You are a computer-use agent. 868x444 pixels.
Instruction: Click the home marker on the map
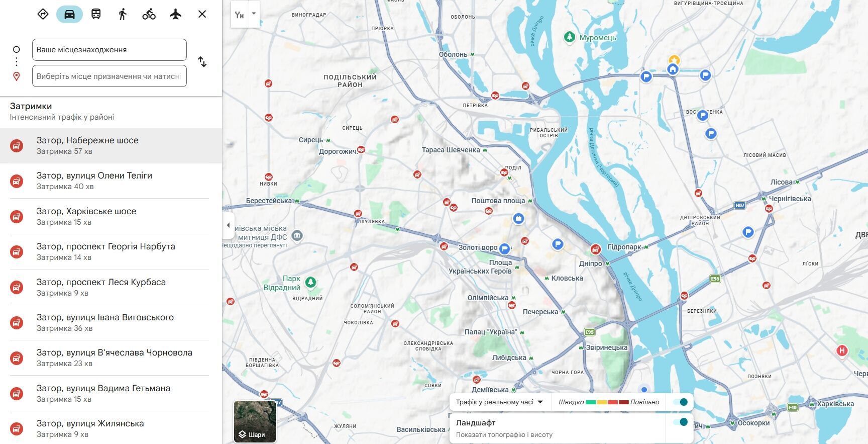coord(673,69)
